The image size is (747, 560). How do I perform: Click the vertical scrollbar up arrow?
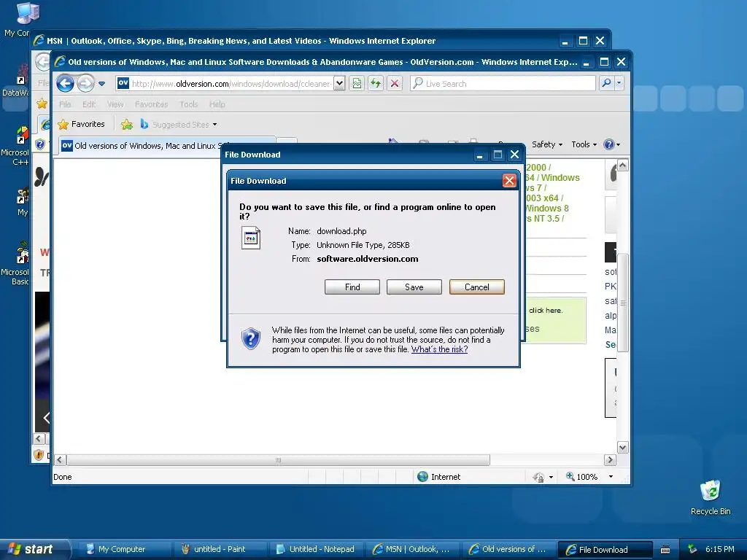623,166
